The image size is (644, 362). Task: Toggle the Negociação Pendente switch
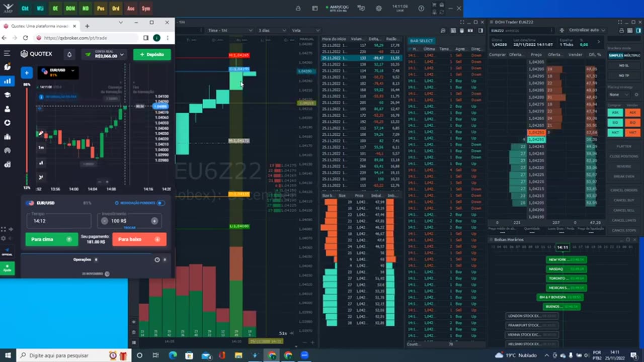[160, 203]
